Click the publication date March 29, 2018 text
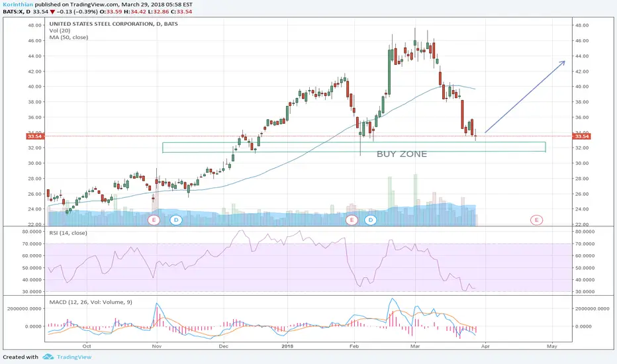Image resolution: width=617 pixels, height=364 pixels. (x=146, y=5)
